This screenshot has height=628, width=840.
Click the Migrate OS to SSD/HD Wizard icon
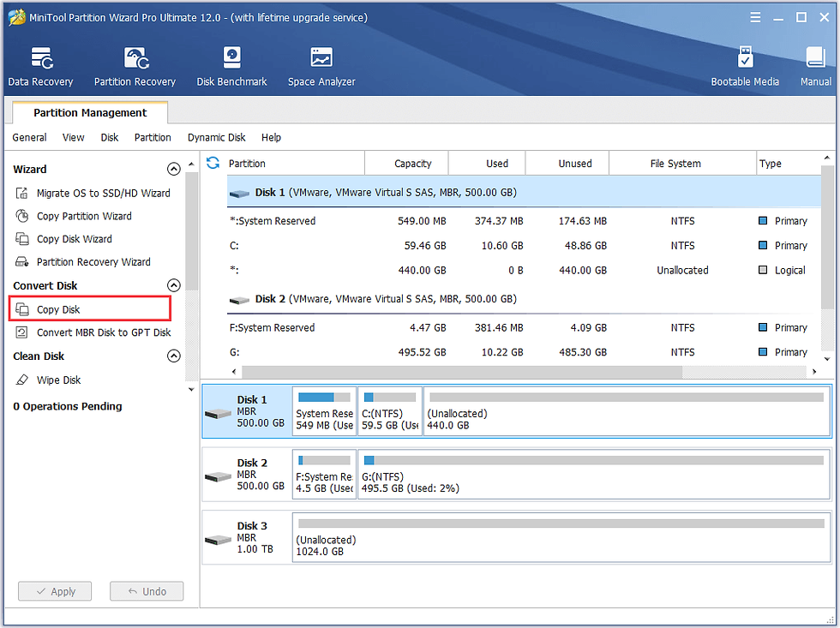(x=21, y=194)
